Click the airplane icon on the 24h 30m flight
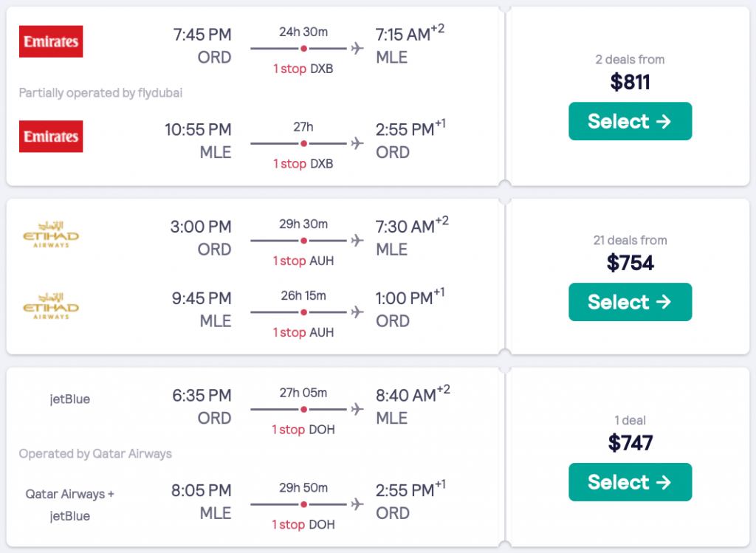 [x=358, y=49]
